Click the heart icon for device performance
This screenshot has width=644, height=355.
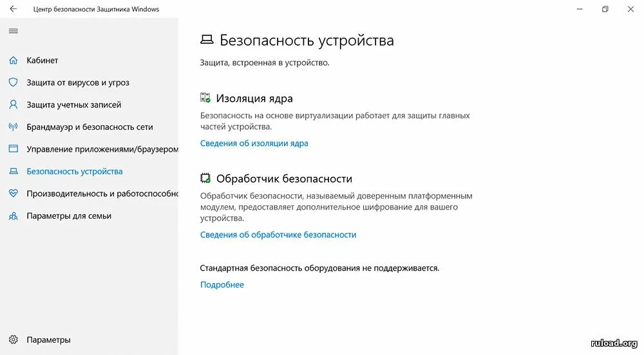13,194
